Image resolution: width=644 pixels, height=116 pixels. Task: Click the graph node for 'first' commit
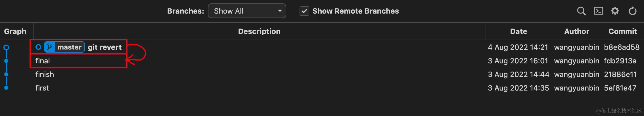(6, 88)
